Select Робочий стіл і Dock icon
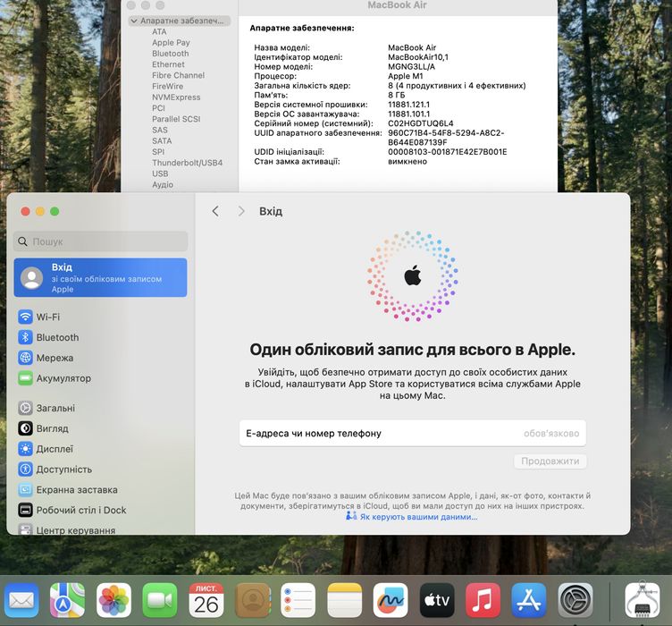 tap(25, 510)
